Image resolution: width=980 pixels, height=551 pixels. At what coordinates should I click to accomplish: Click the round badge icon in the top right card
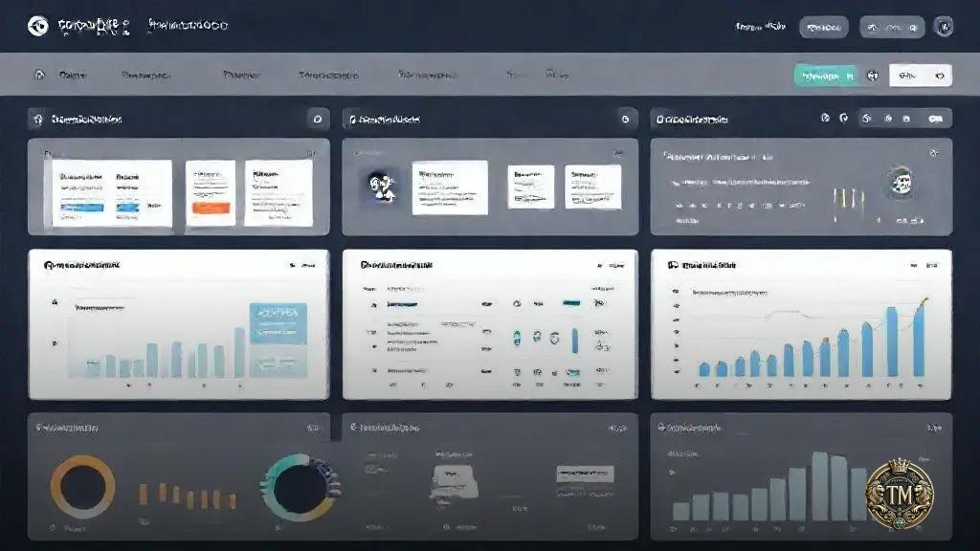coord(899,179)
